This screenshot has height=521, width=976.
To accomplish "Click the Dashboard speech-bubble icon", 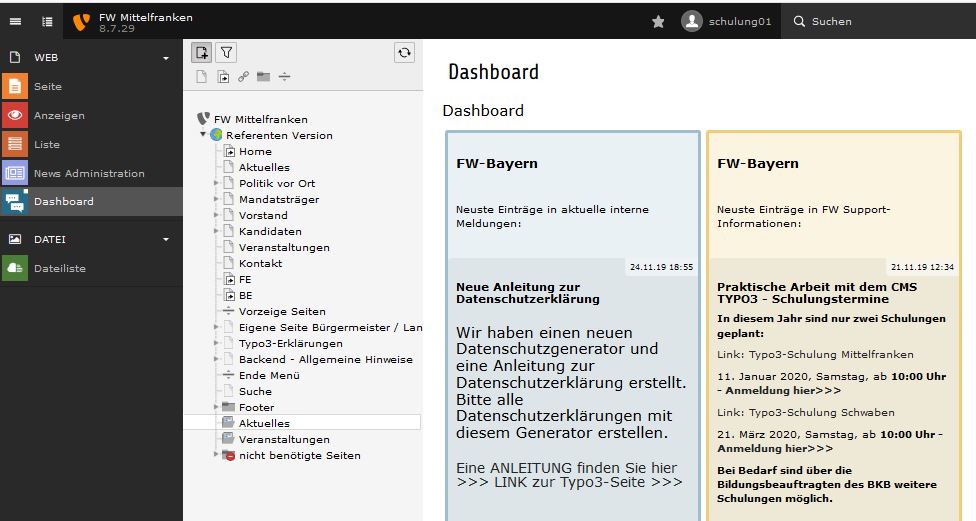I will (15, 202).
